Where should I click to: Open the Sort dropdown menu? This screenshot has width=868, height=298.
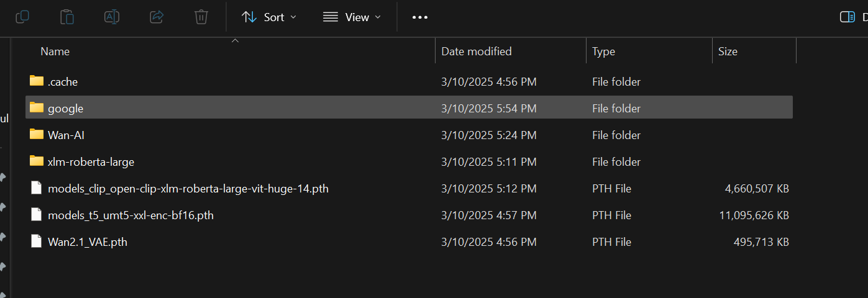(x=269, y=17)
